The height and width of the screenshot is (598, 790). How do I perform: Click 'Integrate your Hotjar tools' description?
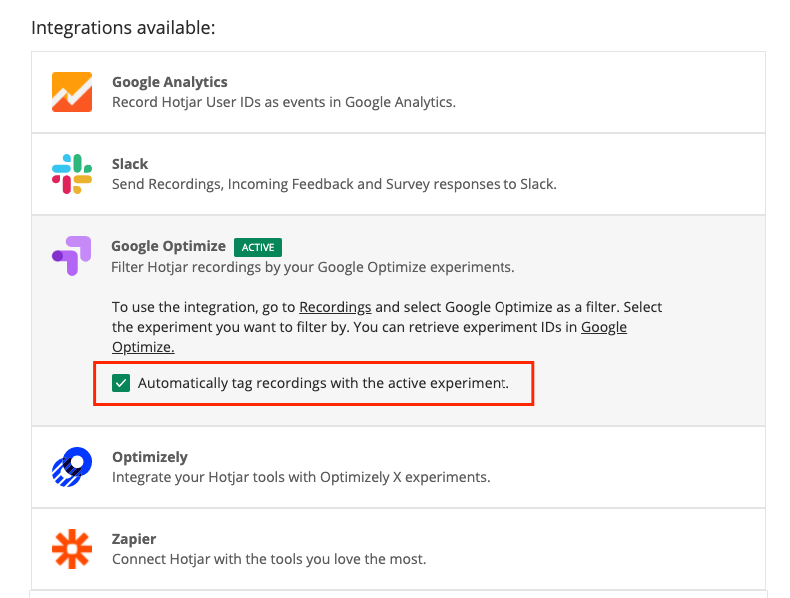[x=300, y=477]
